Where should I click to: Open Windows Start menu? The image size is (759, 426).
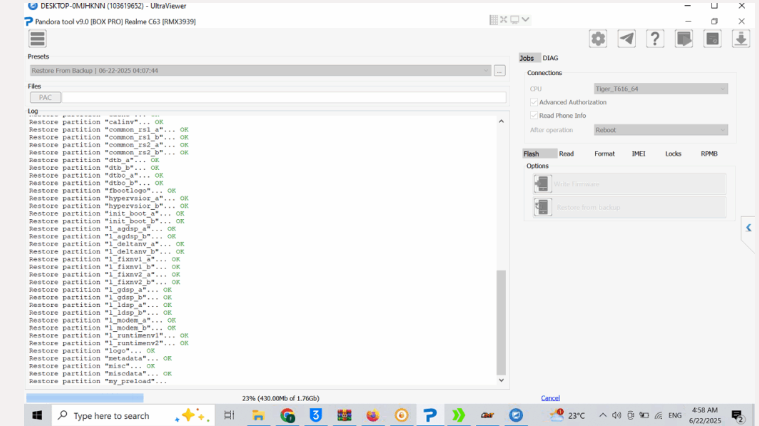(37, 415)
